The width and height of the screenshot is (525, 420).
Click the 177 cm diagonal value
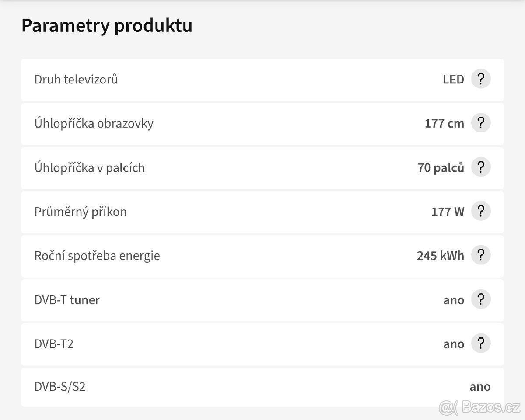[444, 124]
